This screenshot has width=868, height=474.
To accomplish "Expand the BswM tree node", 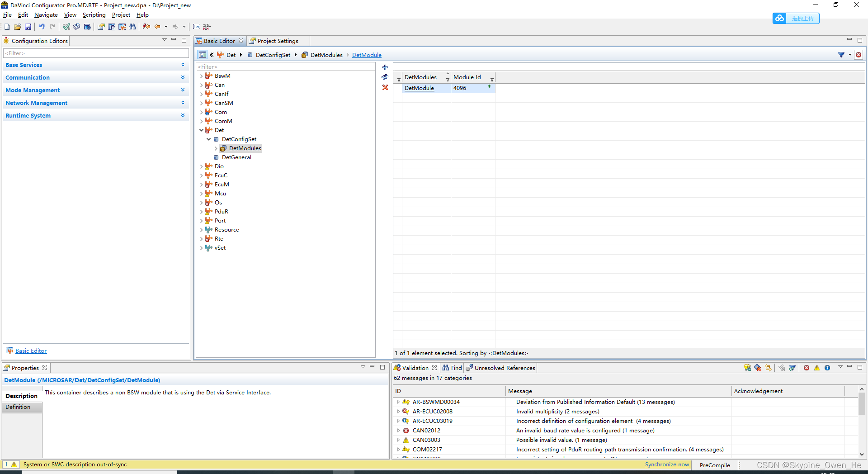I will [202, 76].
